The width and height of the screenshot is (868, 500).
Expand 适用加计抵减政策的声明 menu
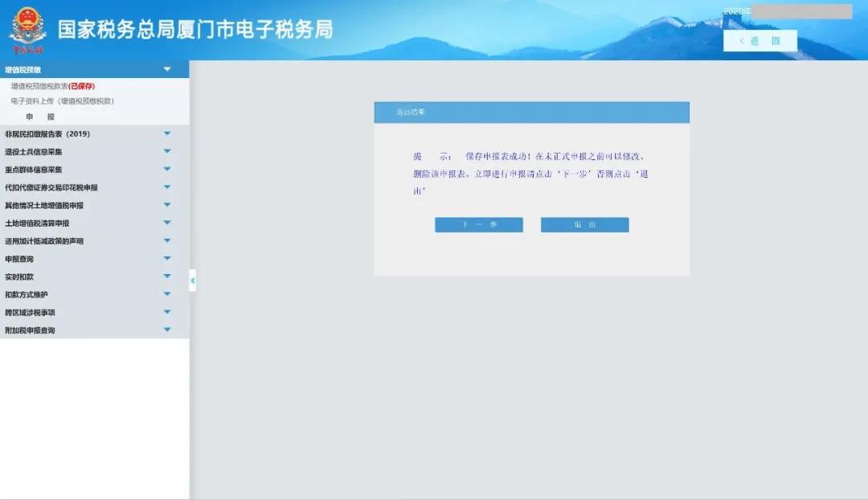[167, 240]
